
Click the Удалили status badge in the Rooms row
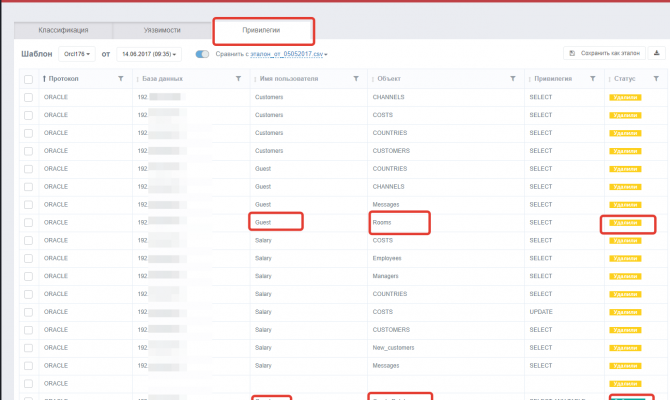tap(625, 223)
